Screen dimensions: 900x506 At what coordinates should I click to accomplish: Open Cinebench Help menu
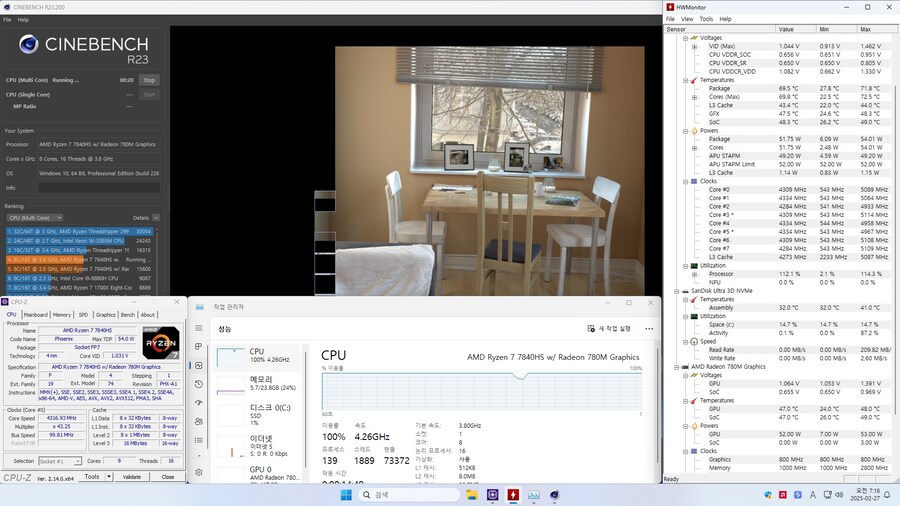click(23, 20)
